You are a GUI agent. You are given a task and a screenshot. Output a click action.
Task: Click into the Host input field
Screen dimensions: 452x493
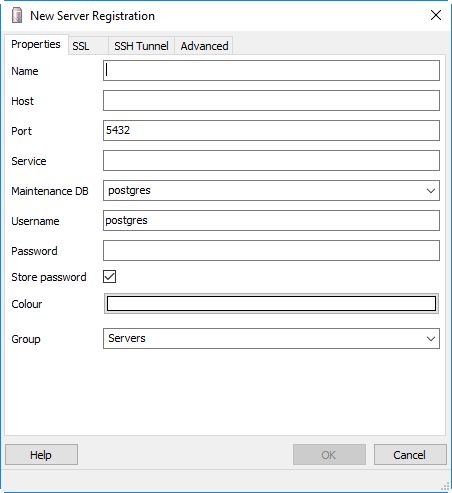pyautogui.click(x=271, y=100)
